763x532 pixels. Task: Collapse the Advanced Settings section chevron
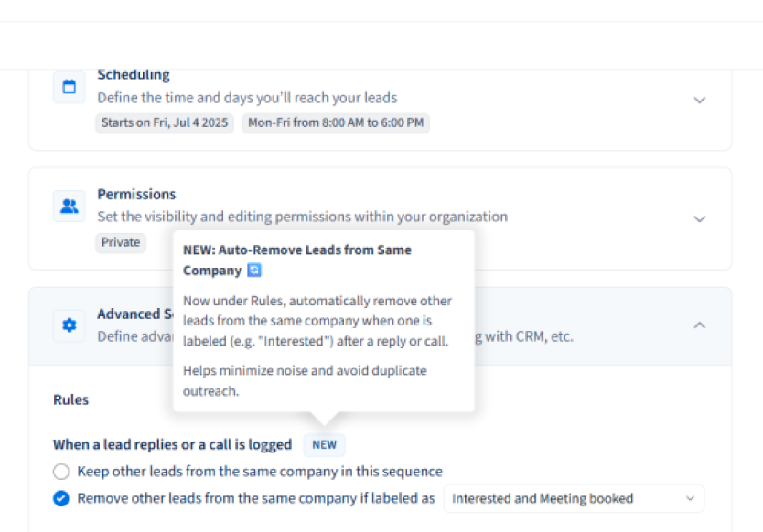pos(699,325)
